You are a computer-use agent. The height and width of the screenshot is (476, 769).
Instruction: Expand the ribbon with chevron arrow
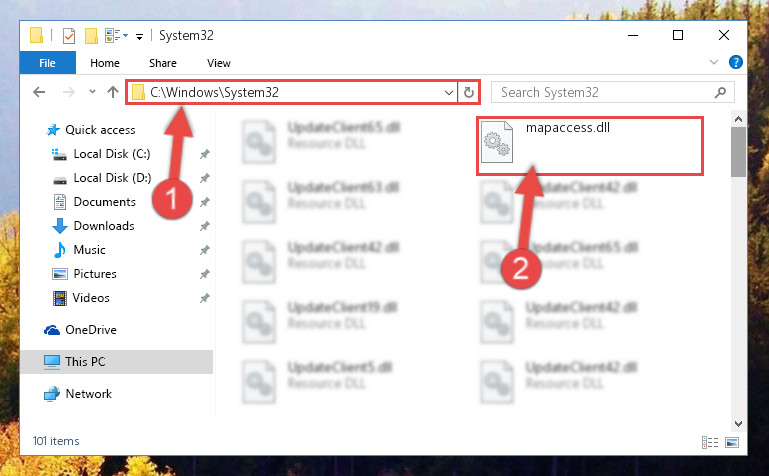point(714,62)
